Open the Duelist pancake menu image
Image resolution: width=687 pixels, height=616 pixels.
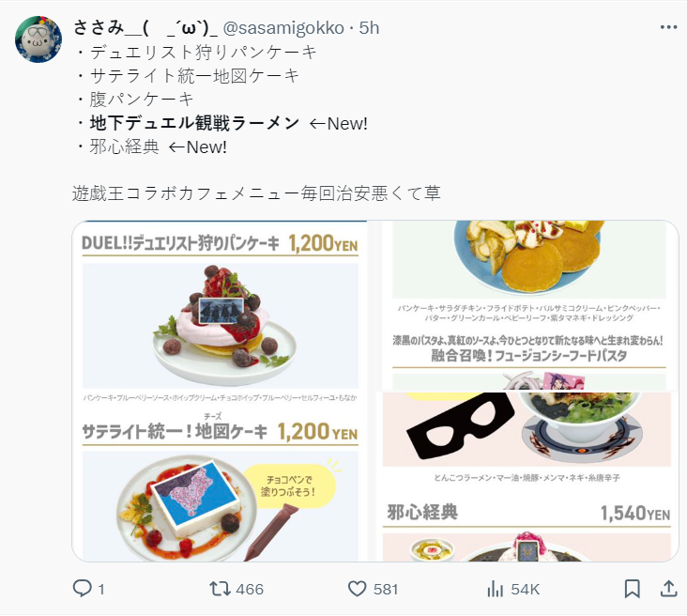pos(220,391)
